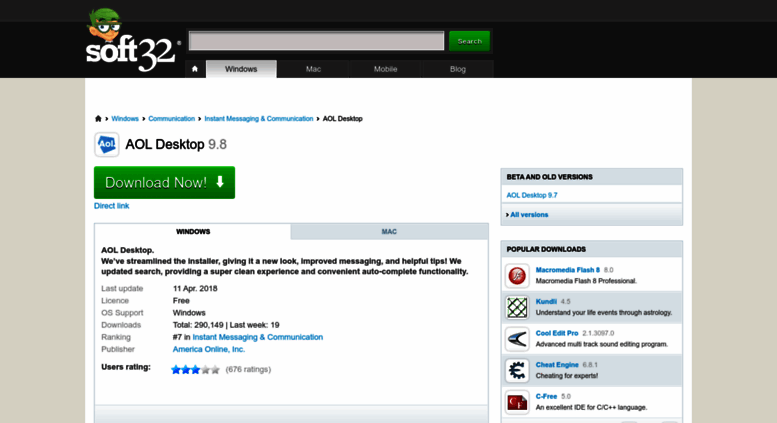Open the home icon tab in navigation
The height and width of the screenshot is (423, 777).
(195, 69)
